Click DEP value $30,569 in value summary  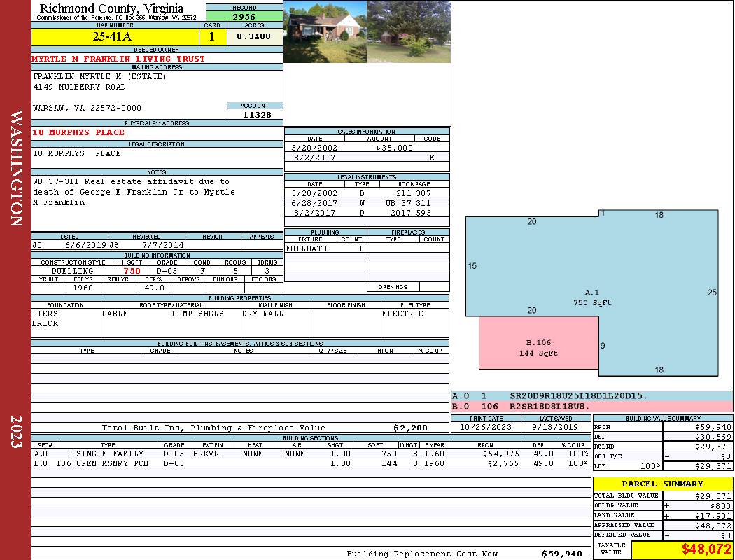[x=713, y=437]
